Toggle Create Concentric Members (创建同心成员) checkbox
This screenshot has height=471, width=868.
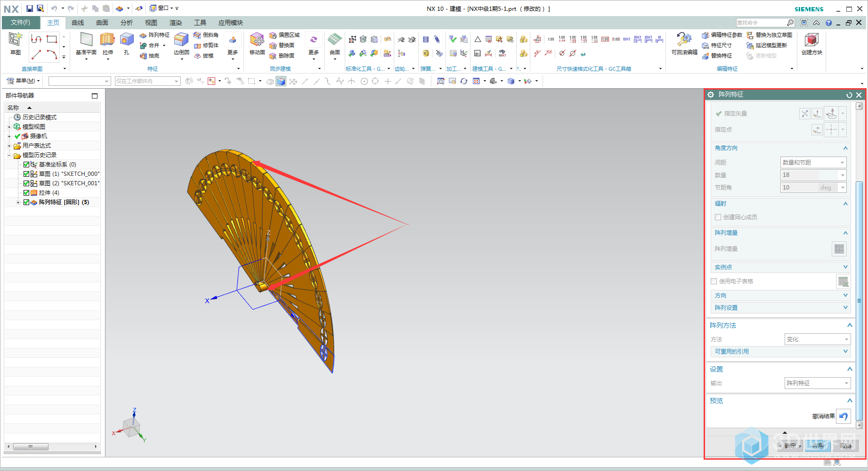(718, 217)
